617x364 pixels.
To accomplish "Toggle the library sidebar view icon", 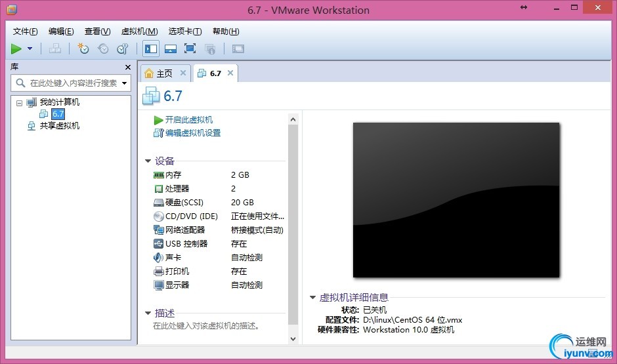I will pos(151,49).
